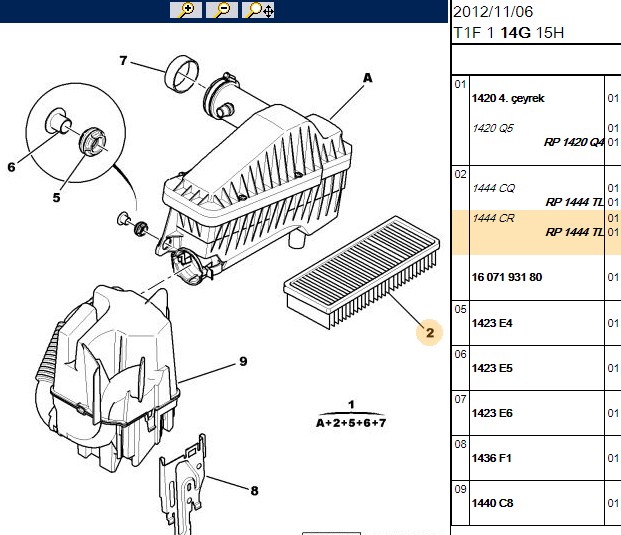Viewport: 621px width, 535px height.
Task: Click the zoom out magnifier icon
Action: point(222,10)
